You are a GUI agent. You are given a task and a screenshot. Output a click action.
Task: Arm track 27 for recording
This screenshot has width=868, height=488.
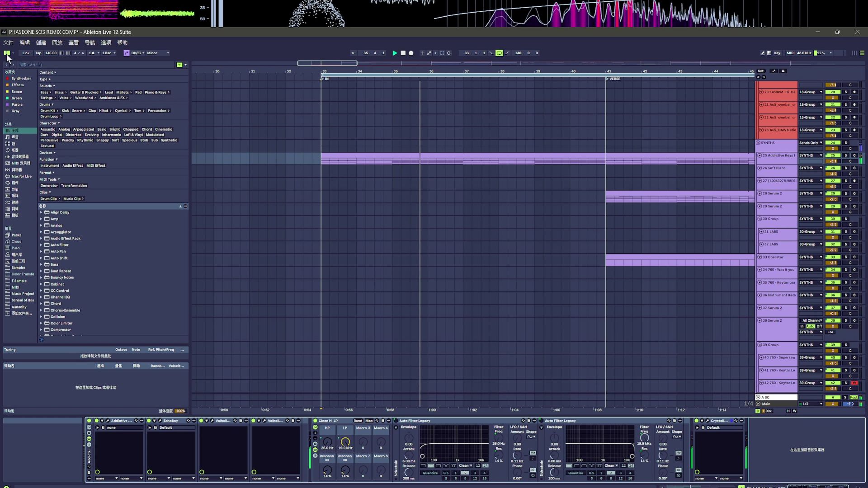click(x=854, y=181)
